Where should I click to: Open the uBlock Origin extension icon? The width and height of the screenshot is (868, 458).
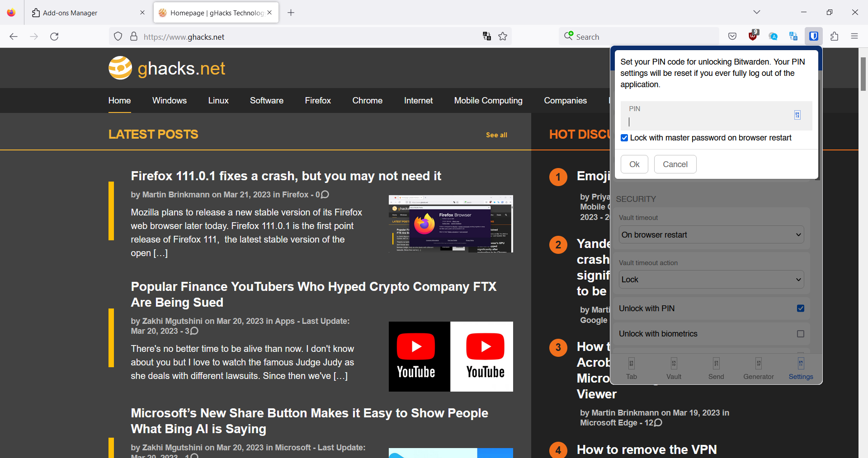click(753, 36)
